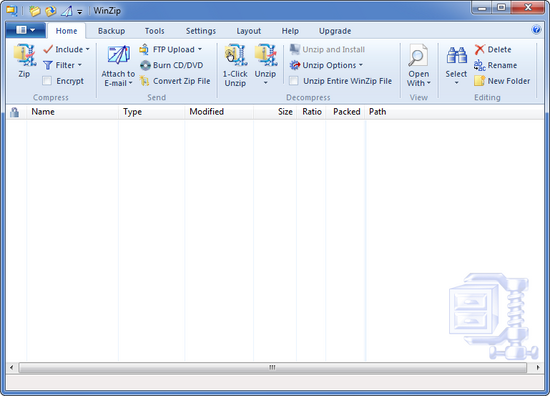This screenshot has width=550, height=396.
Task: Click the Convert Zip File icon
Action: click(145, 81)
